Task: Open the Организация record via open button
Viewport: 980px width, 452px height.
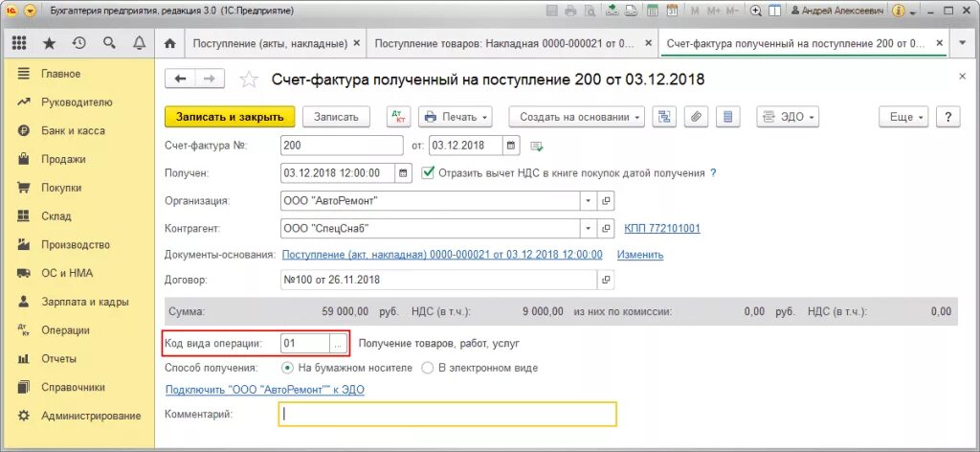Action: coord(605,201)
